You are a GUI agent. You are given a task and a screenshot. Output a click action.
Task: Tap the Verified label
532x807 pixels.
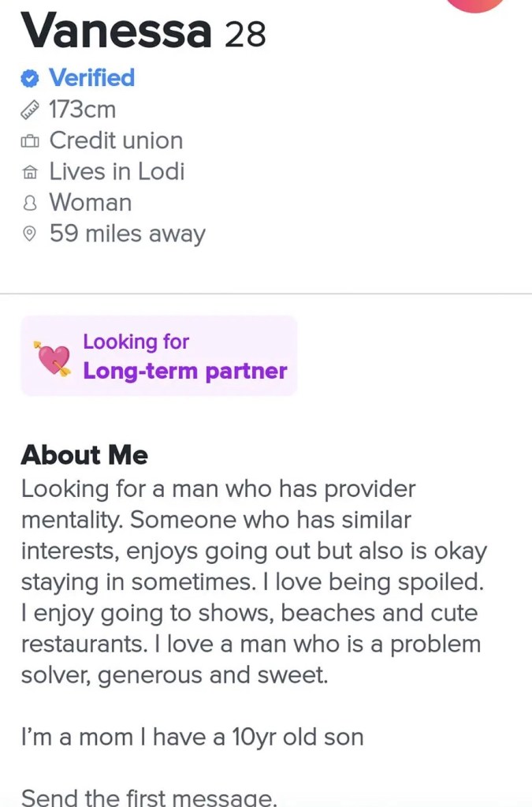point(91,78)
